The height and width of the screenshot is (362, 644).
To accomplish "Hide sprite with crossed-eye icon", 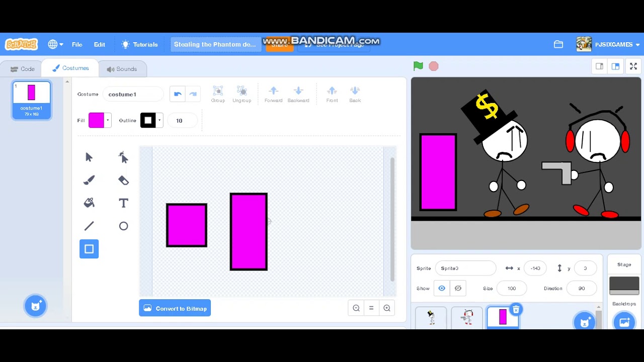I will [458, 288].
